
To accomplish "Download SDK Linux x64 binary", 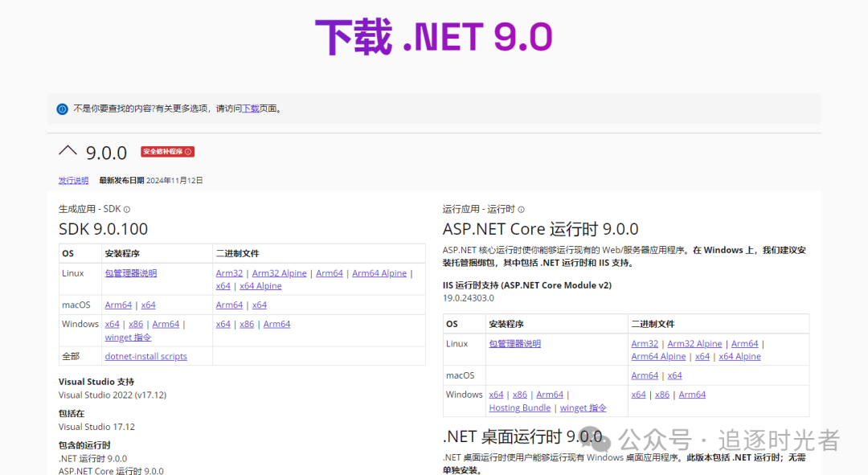I will pyautogui.click(x=223, y=285).
